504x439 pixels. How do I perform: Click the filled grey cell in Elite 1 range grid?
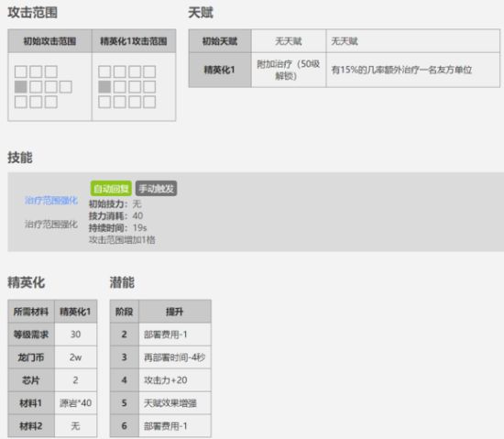pos(104,87)
